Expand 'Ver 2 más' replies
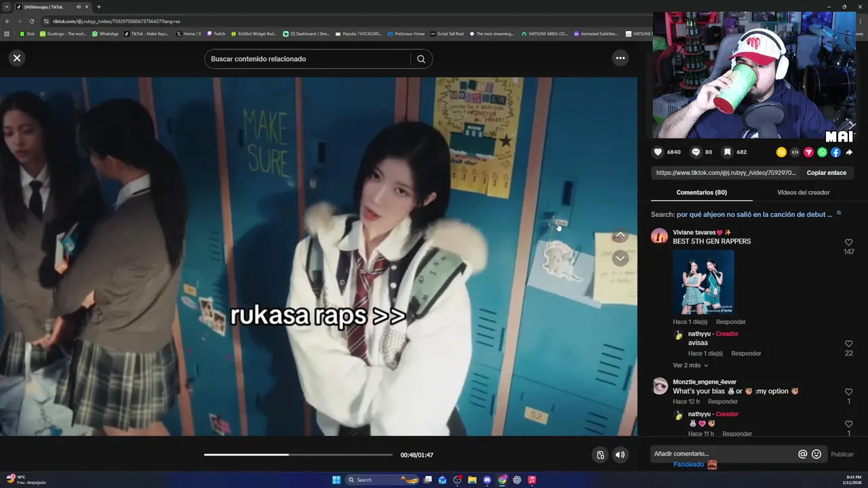The width and height of the screenshot is (868, 488). point(690,365)
